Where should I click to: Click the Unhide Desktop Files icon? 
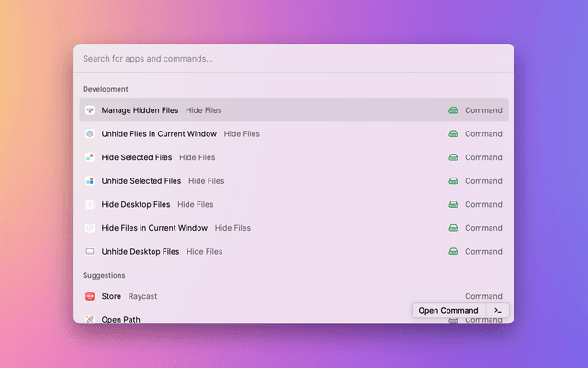pos(90,251)
